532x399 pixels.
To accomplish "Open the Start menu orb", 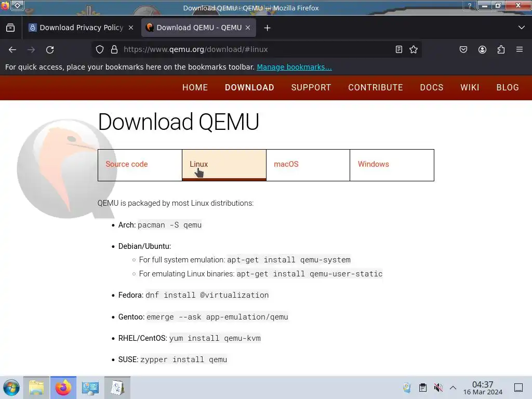I will [x=11, y=388].
